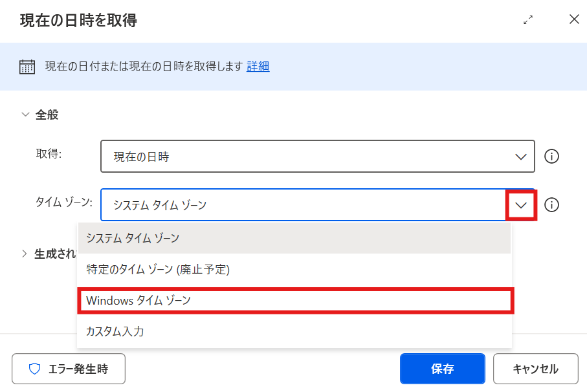
Task: Click the タイム ゾーン combo box text
Action: coord(160,205)
